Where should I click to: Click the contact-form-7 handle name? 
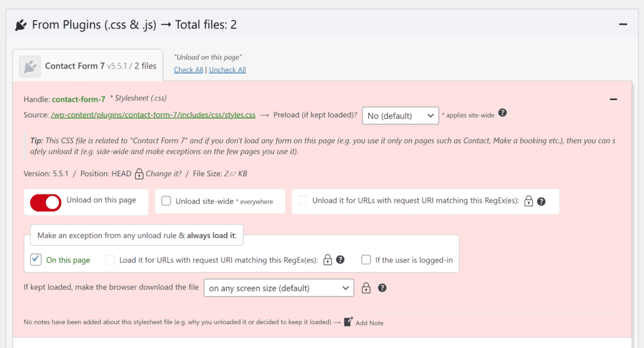79,99
